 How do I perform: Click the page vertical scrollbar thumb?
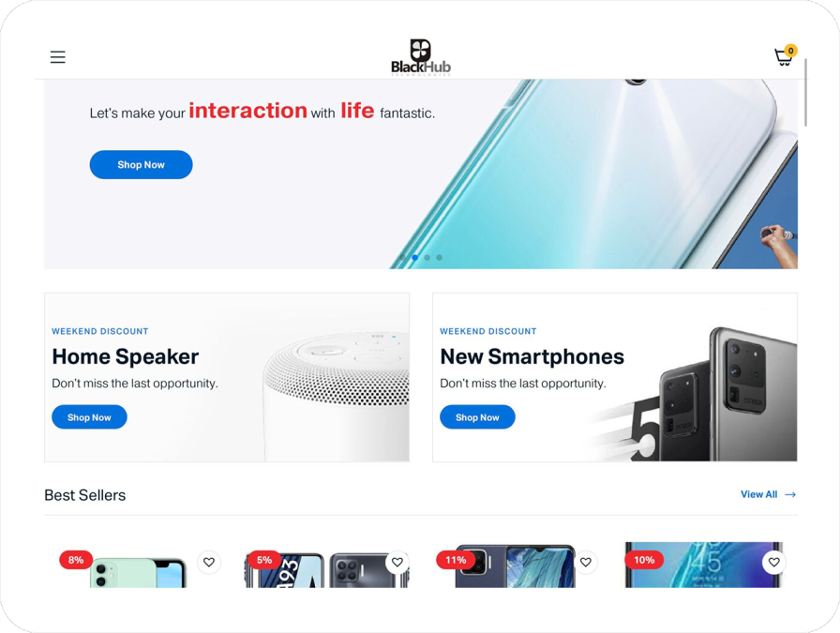(805, 92)
